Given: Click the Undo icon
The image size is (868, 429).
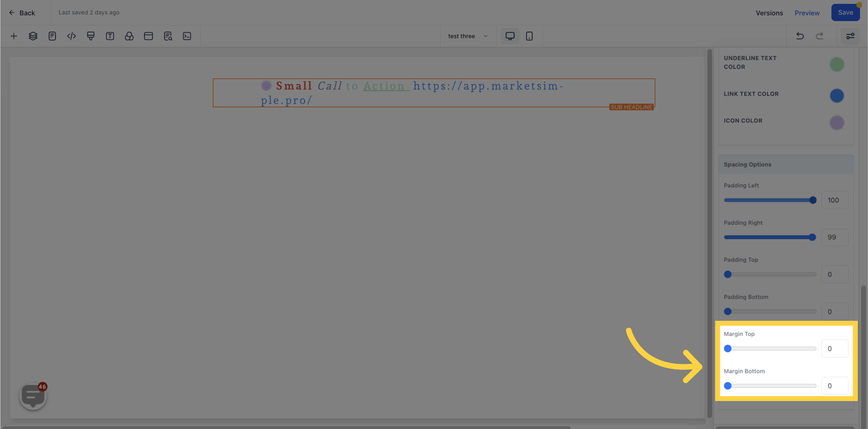Looking at the screenshot, I should click(x=800, y=36).
